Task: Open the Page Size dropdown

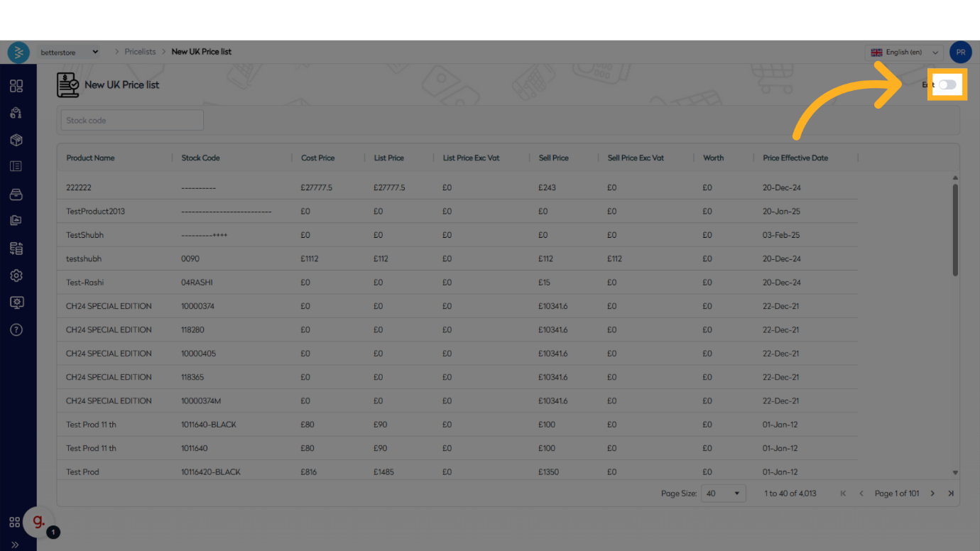Action: (723, 493)
